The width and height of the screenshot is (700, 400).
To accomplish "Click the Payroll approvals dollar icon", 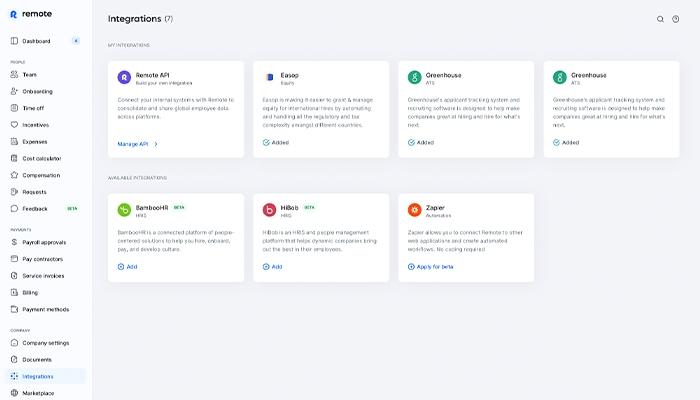I will click(x=14, y=242).
